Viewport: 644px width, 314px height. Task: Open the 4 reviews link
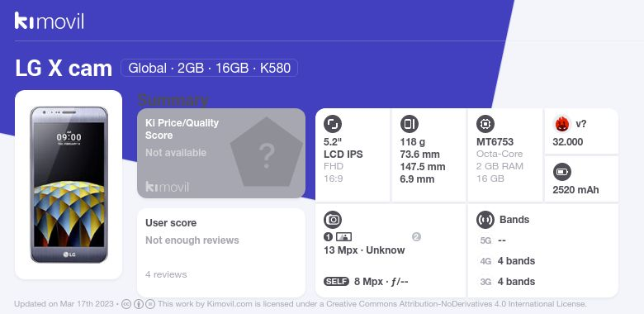(166, 274)
